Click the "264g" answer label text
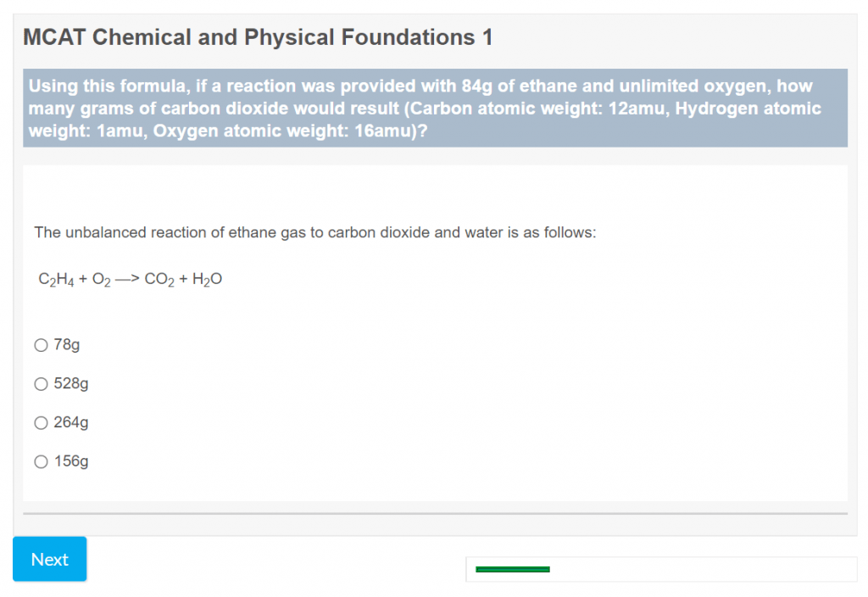 tap(71, 422)
